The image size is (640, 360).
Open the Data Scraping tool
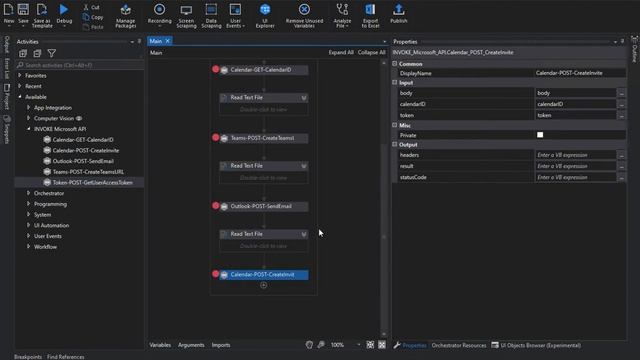(x=211, y=16)
